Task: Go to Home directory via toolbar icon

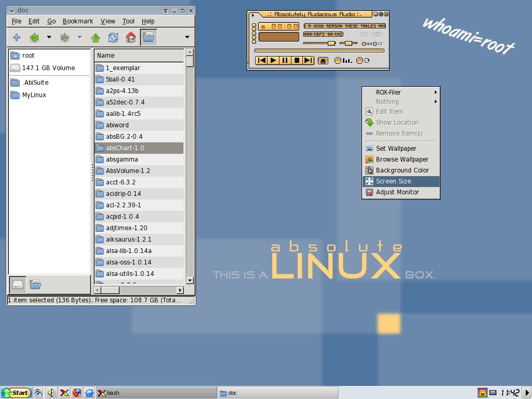Action: coord(131,37)
